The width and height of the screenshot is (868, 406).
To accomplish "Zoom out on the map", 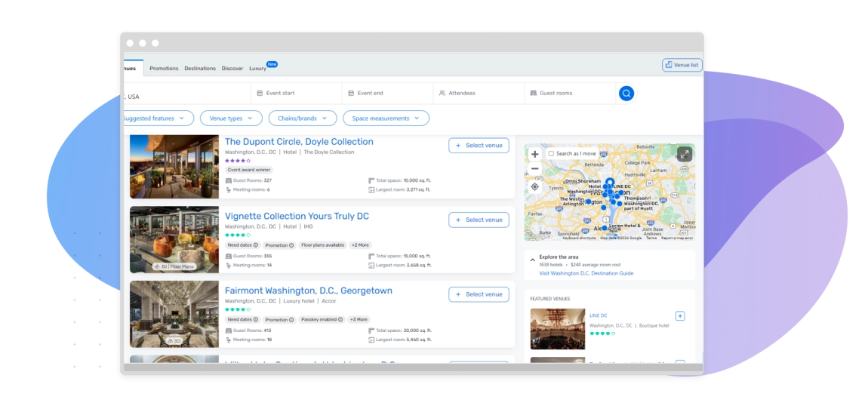I will (535, 168).
